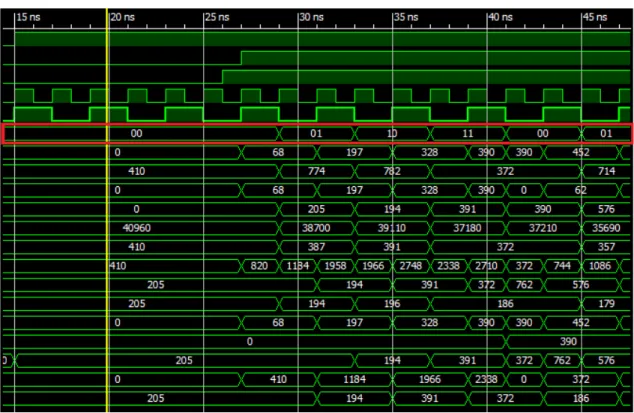634x413 pixels.
Task: Select the highlighted bus segment valued 10
Action: coord(392,133)
